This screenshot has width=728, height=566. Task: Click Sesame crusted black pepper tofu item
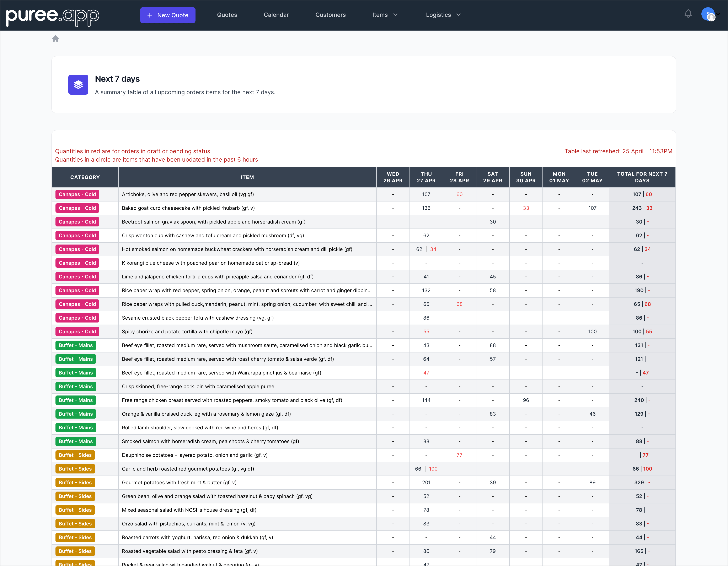(197, 318)
